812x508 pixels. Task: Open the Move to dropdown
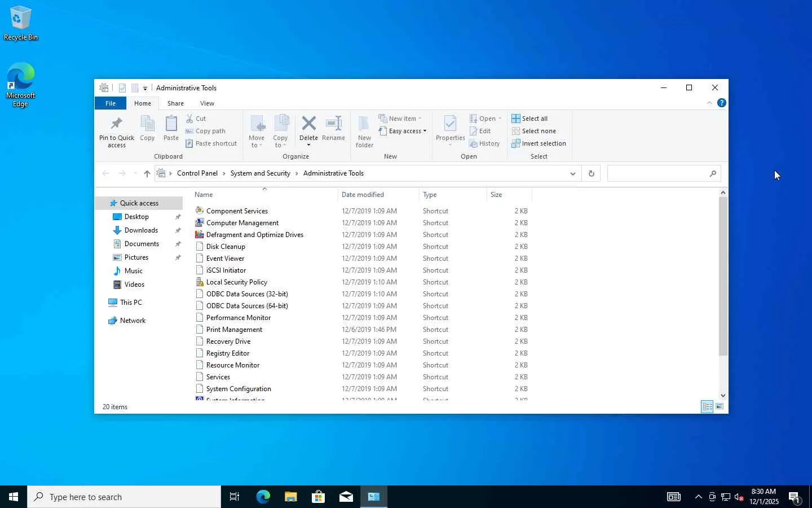[x=257, y=142]
